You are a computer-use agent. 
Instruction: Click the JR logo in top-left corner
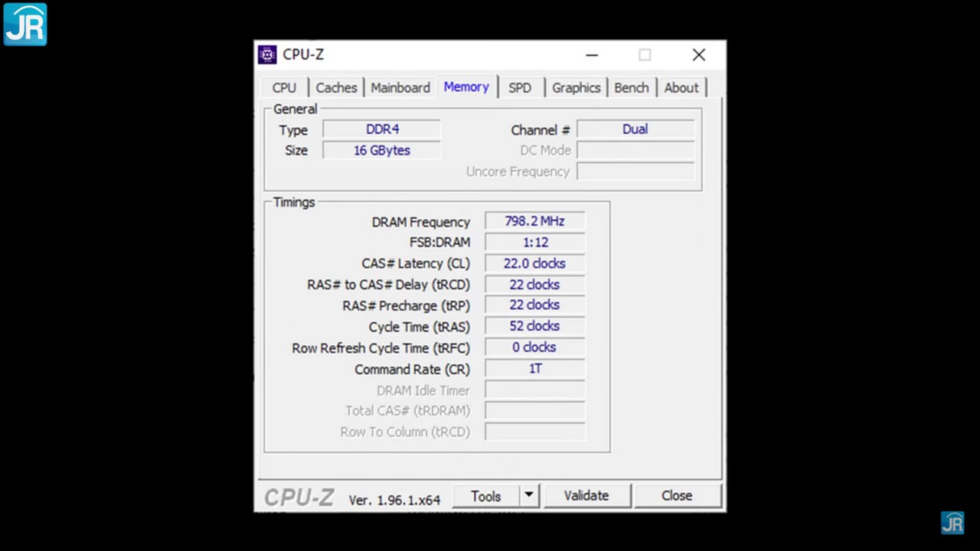[25, 24]
